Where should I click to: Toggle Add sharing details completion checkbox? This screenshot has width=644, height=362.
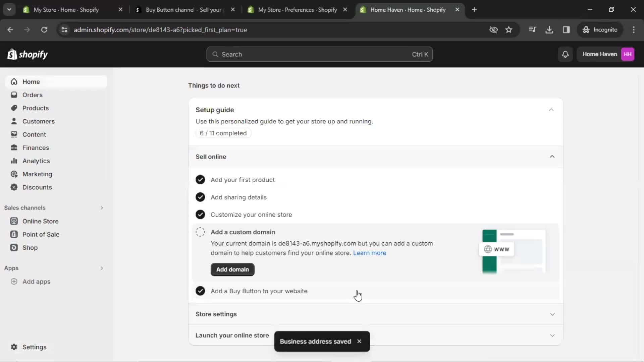[200, 197]
